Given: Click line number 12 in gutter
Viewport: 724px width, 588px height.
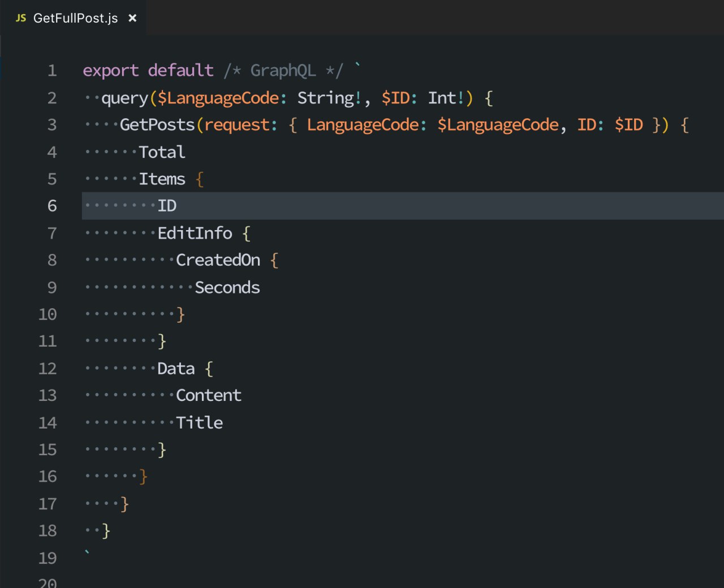Looking at the screenshot, I should [x=48, y=369].
